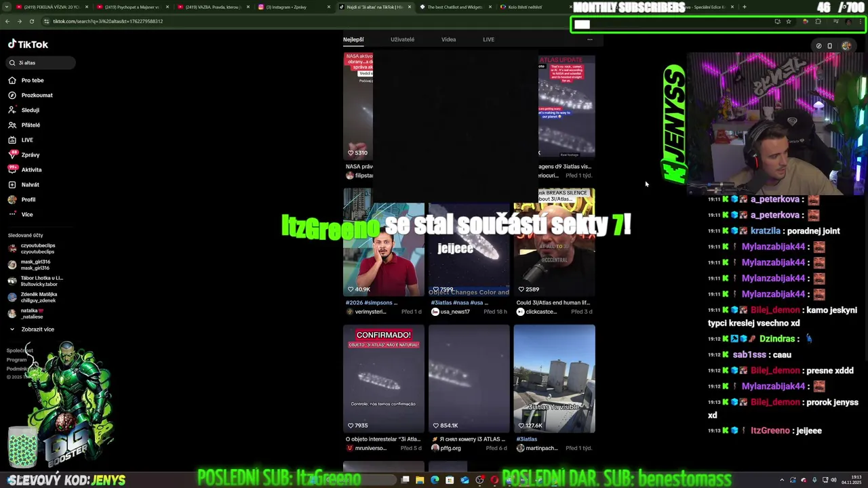Expand Zobrazit více followed accounts
This screenshot has height=488, width=868.
click(x=31, y=329)
